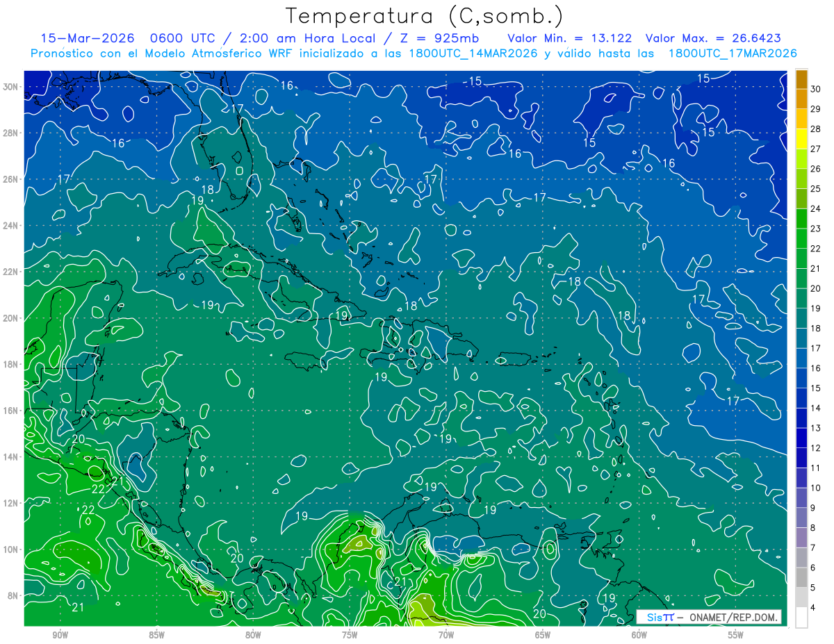Click the "10N" latitude axis label
This screenshot has width=834, height=644.
(x=11, y=549)
